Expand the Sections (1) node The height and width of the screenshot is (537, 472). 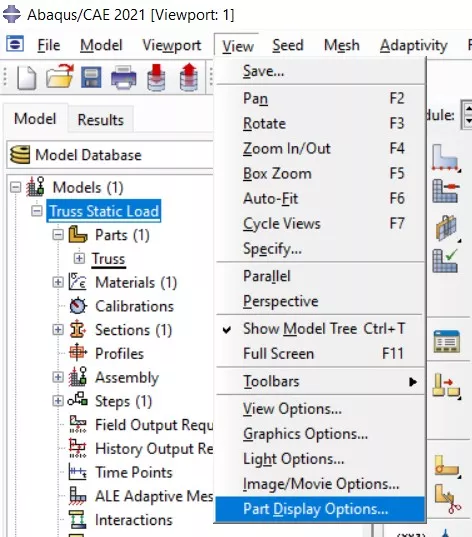click(x=58, y=329)
